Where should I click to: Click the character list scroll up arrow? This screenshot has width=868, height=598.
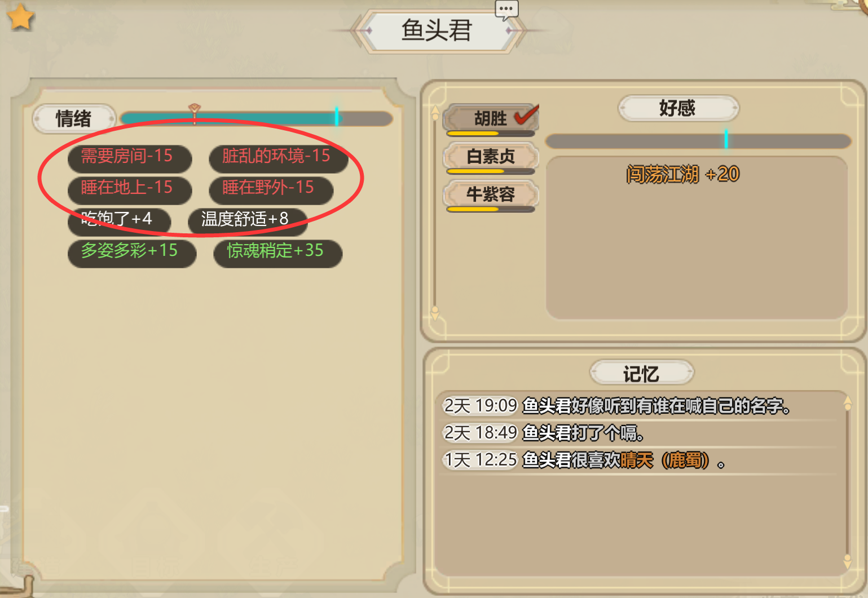pyautogui.click(x=435, y=113)
